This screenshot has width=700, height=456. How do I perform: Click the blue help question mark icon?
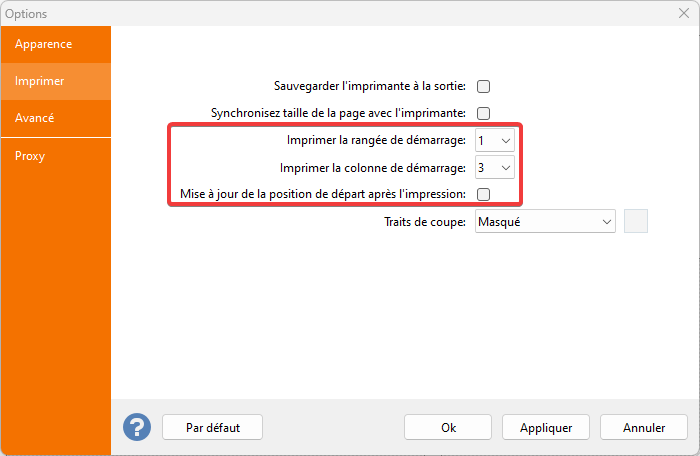tap(137, 427)
